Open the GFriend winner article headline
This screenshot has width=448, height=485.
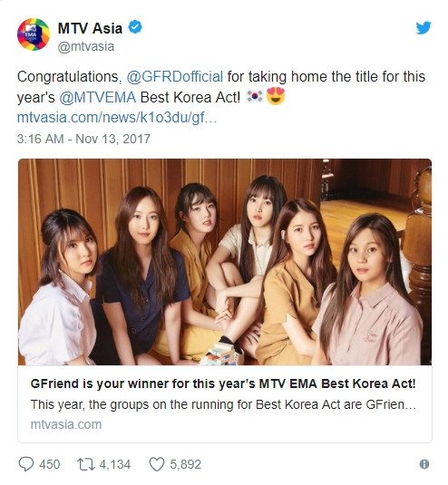pyautogui.click(x=223, y=383)
